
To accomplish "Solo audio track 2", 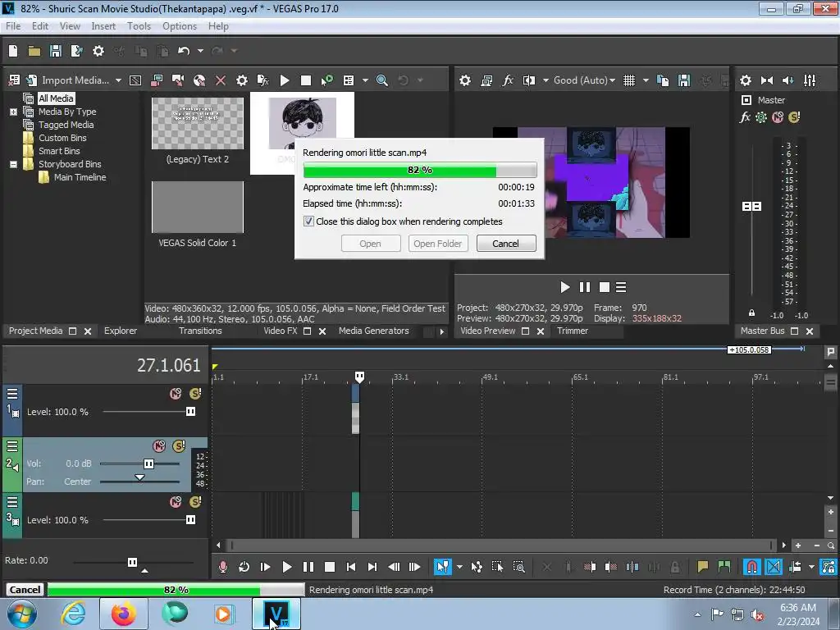I will 179,445.
